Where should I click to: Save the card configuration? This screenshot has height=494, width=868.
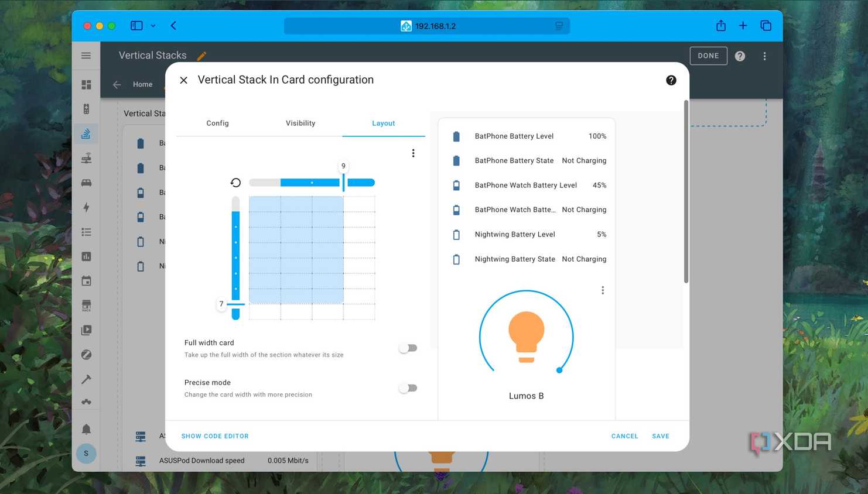coord(661,436)
